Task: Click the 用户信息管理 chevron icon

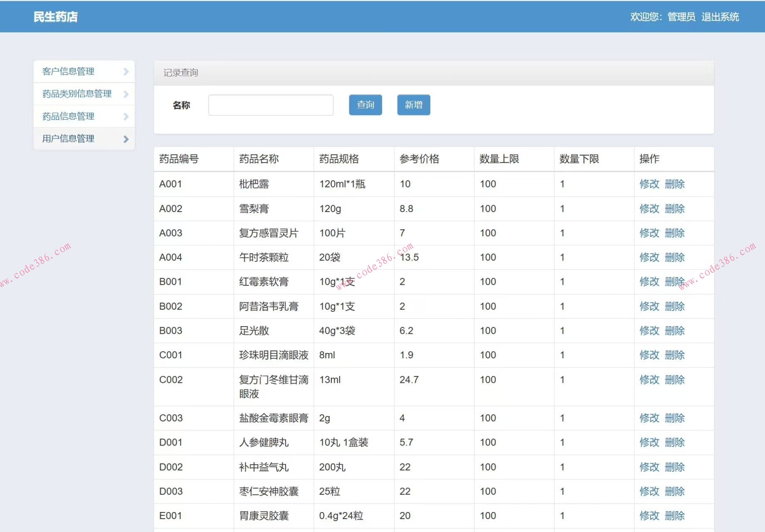Action: pos(126,139)
